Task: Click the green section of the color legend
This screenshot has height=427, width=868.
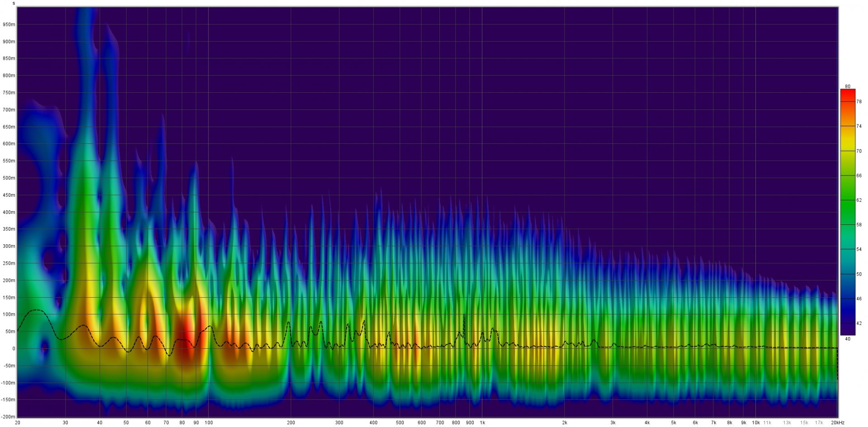Action: click(847, 199)
